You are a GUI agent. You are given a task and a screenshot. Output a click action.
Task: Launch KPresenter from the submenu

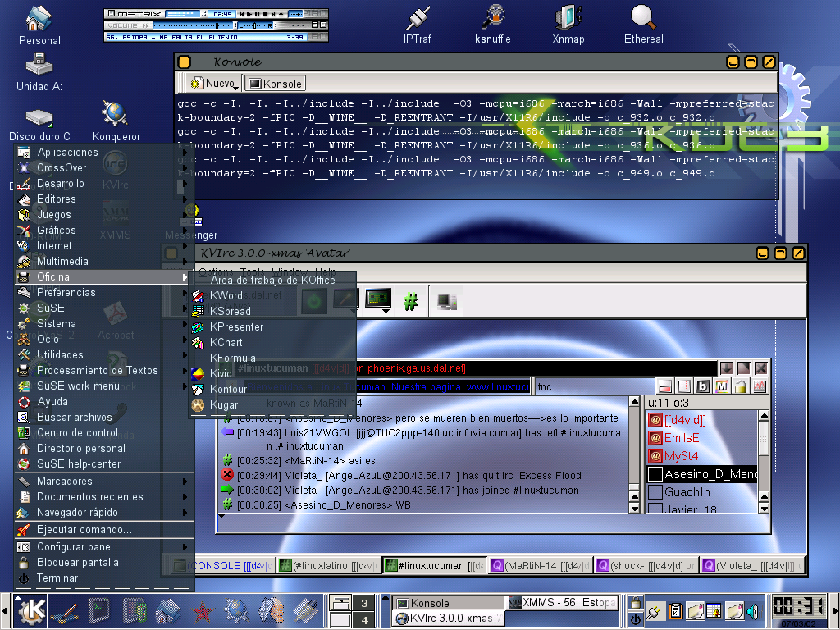tap(273, 326)
